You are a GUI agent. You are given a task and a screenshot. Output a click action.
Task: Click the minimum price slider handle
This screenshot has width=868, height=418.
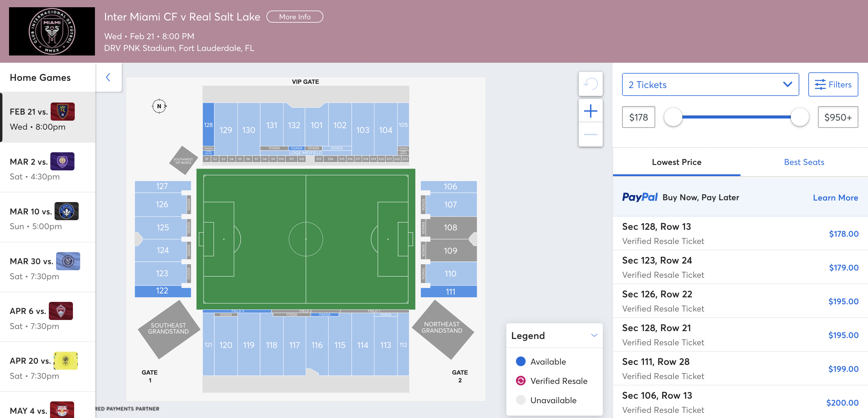coord(673,117)
